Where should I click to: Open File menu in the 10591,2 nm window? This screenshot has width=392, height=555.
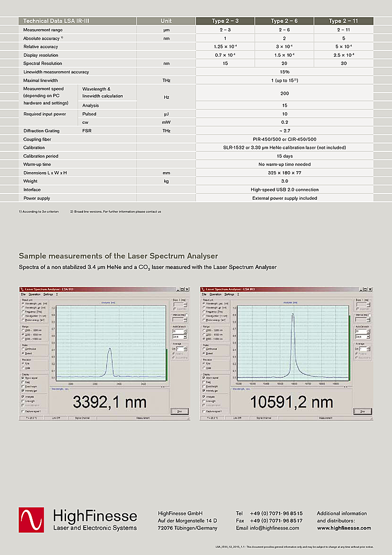pos(204,294)
